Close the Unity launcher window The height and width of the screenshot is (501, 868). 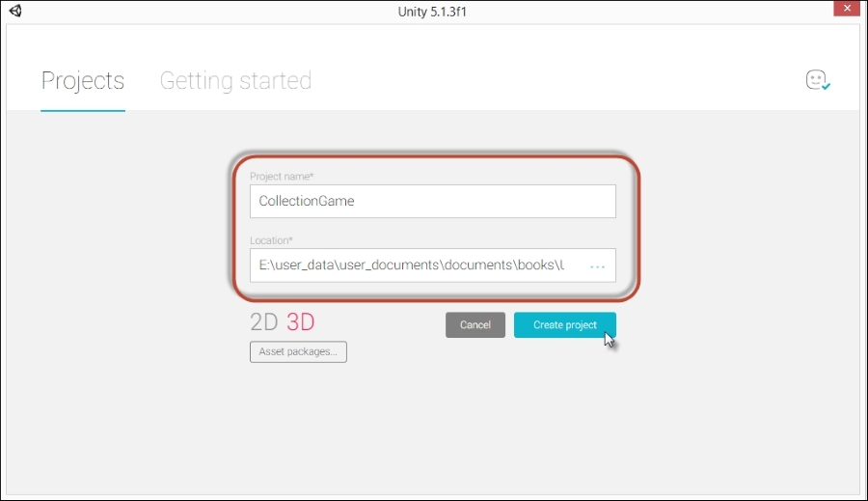click(x=847, y=9)
